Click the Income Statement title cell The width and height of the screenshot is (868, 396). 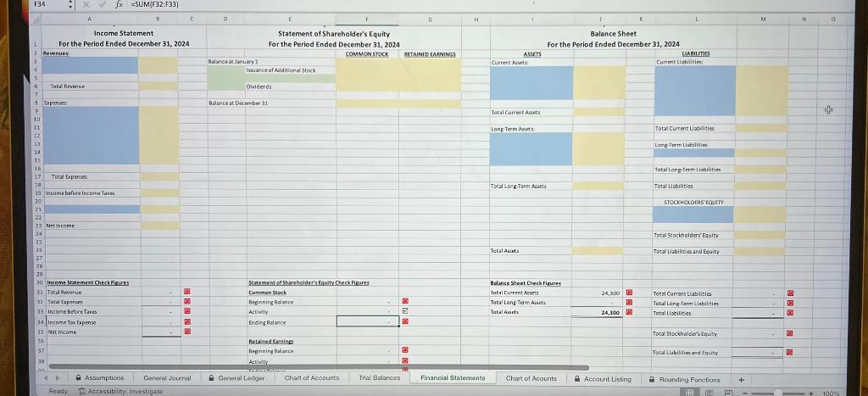pyautogui.click(x=124, y=33)
